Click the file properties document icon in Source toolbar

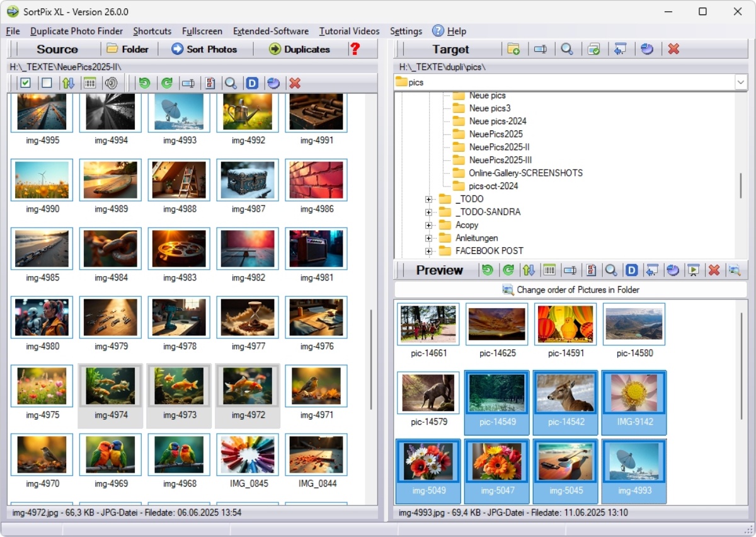pos(210,83)
